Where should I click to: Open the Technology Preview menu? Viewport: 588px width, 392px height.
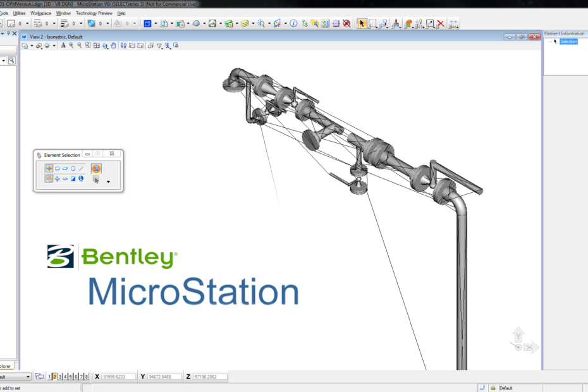94,13
